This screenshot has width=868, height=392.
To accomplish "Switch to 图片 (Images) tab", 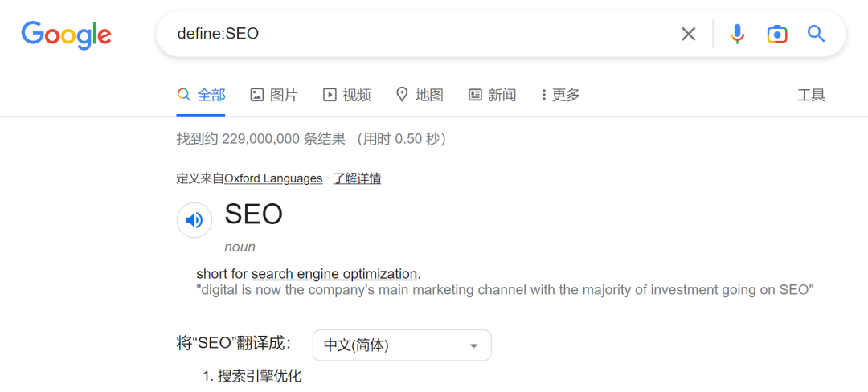I will pos(274,95).
